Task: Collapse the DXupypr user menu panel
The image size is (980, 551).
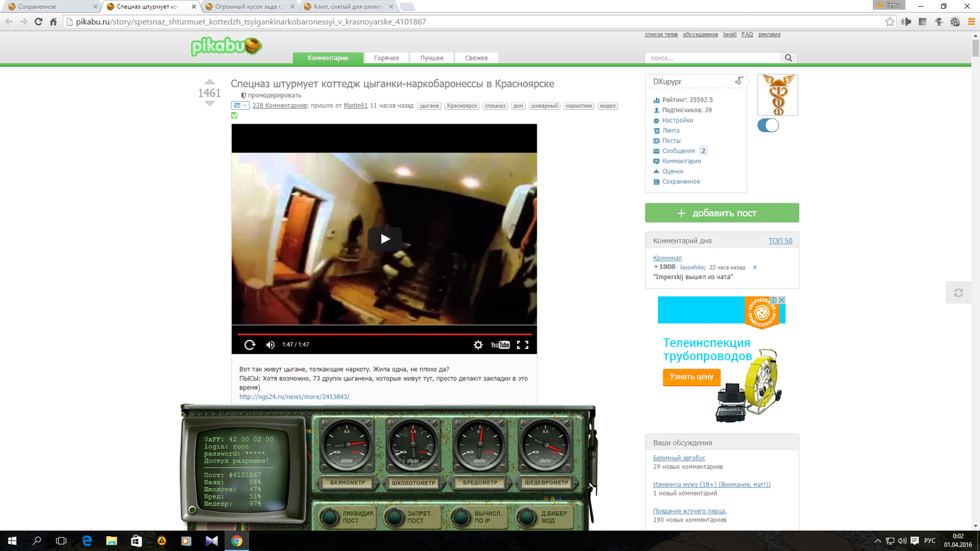Action: click(x=739, y=81)
